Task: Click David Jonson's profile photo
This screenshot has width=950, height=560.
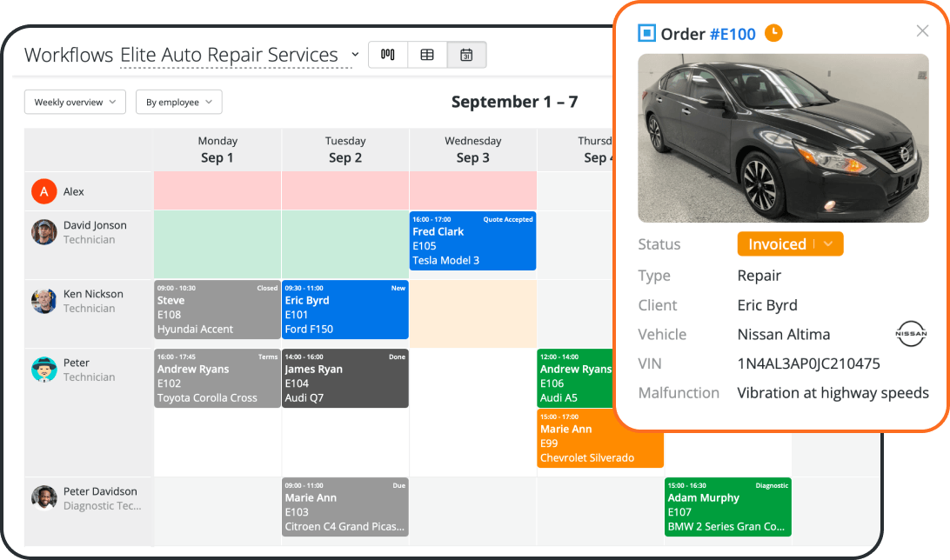Action: click(43, 232)
